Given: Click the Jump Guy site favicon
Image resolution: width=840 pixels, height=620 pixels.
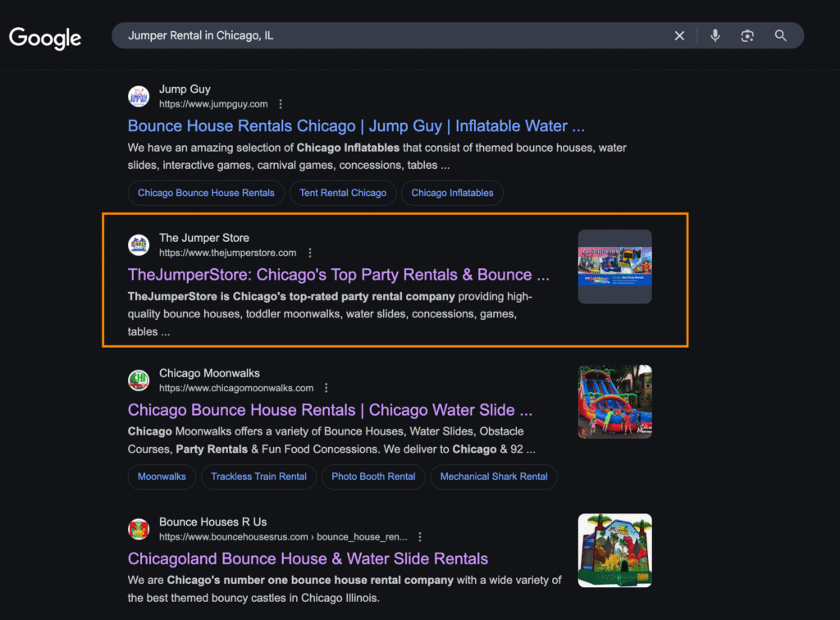Looking at the screenshot, I should pos(139,97).
